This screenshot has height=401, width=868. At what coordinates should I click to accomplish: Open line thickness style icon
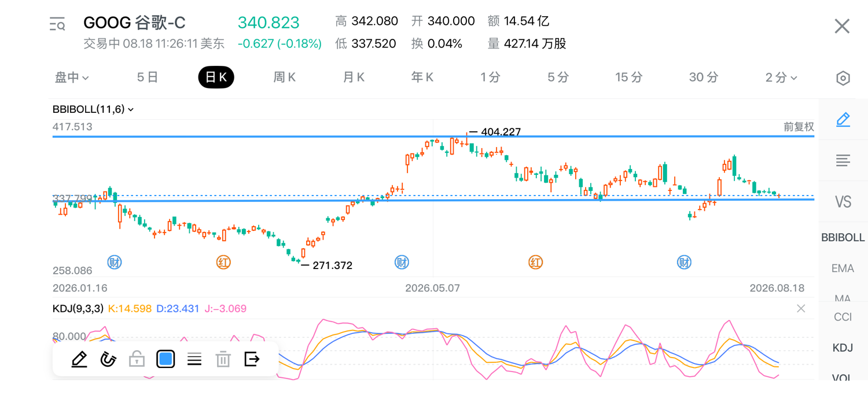point(194,359)
